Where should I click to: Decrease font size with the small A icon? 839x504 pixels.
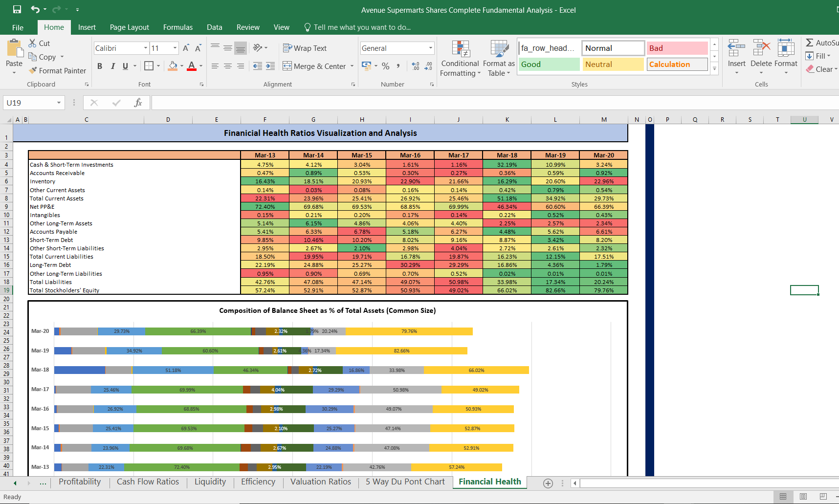[x=198, y=48]
